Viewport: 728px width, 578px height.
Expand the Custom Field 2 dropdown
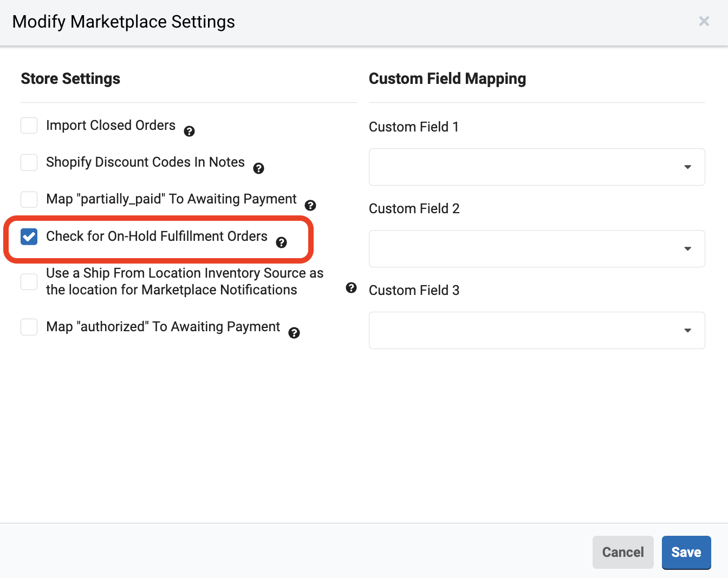point(536,248)
